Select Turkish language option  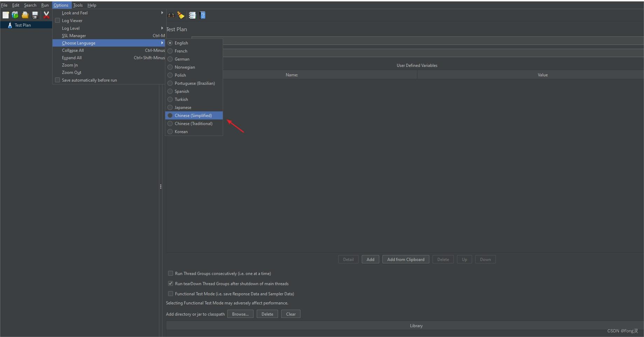pos(194,99)
